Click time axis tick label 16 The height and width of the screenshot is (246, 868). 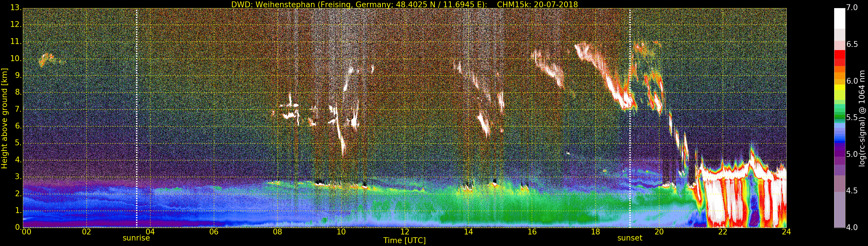[532, 232]
